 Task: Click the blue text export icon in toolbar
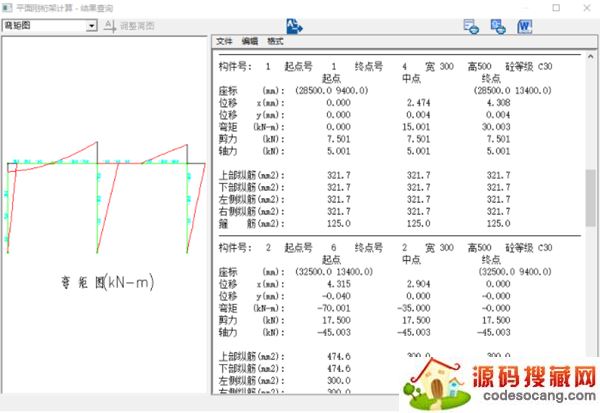coord(294,26)
